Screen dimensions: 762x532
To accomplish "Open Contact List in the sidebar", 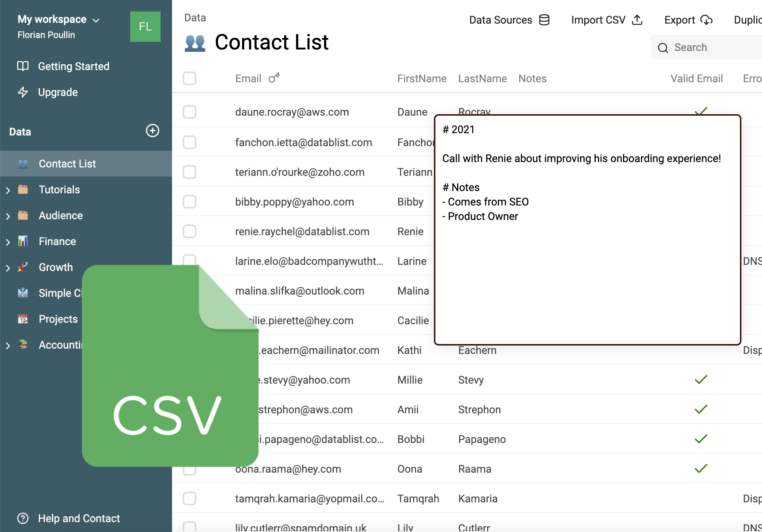I will pos(67,164).
